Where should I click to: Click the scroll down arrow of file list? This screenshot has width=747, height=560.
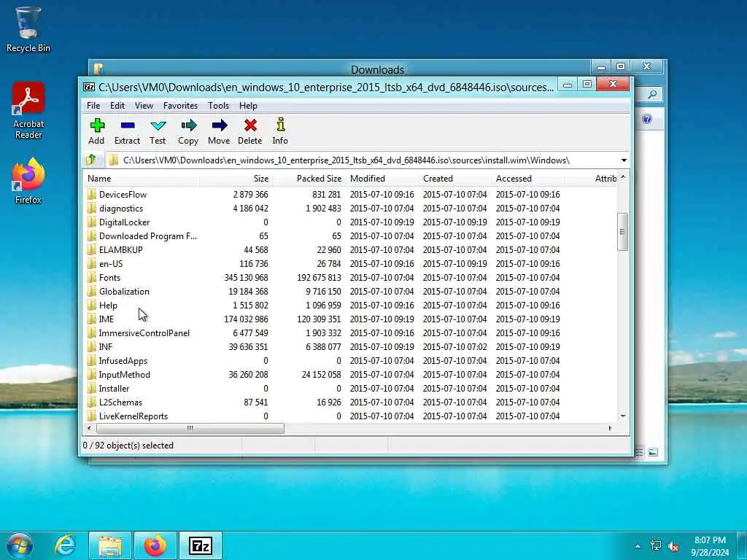623,416
